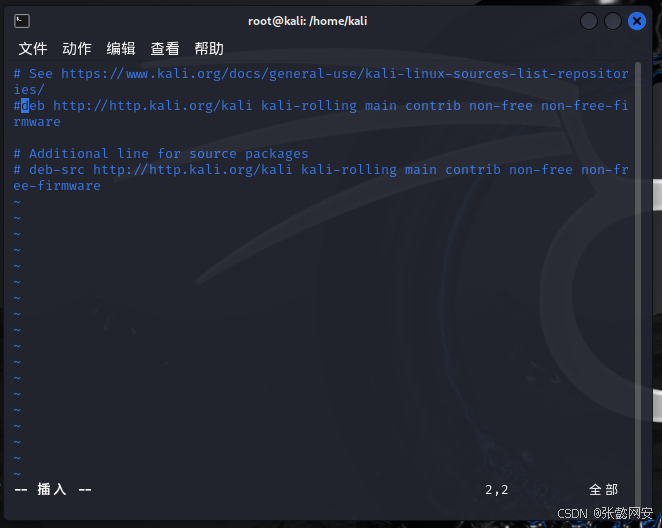
Task: Open the 文件 menu
Action: (33, 49)
